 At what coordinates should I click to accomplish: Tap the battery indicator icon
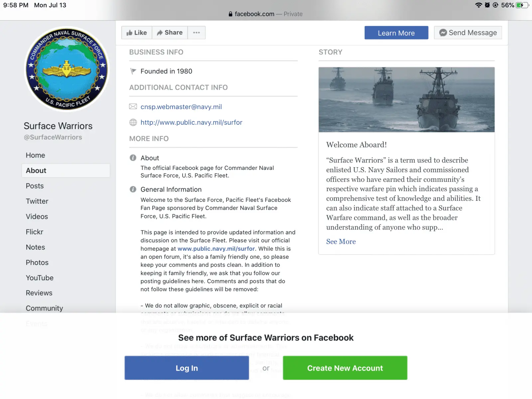coord(522,5)
